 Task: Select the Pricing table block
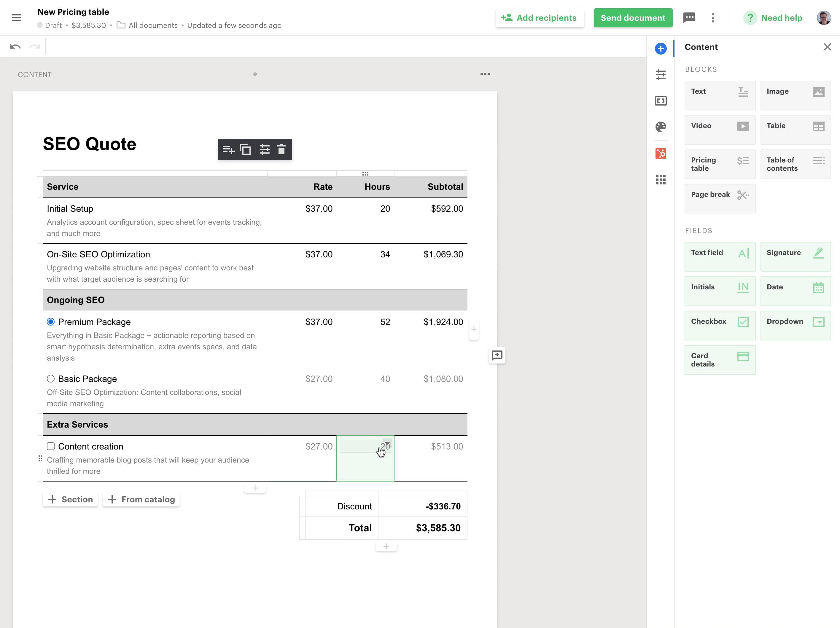tap(720, 164)
